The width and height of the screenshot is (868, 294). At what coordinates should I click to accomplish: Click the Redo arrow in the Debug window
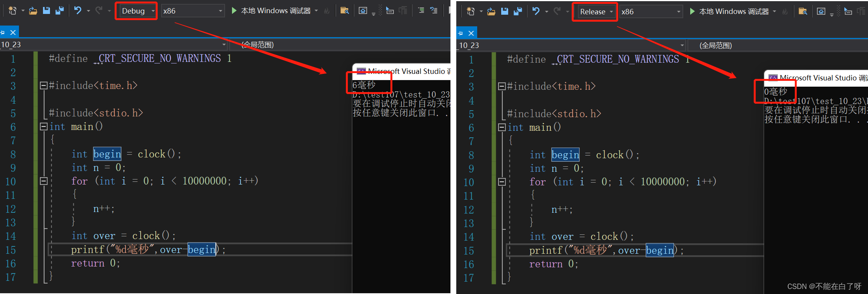pos(99,10)
